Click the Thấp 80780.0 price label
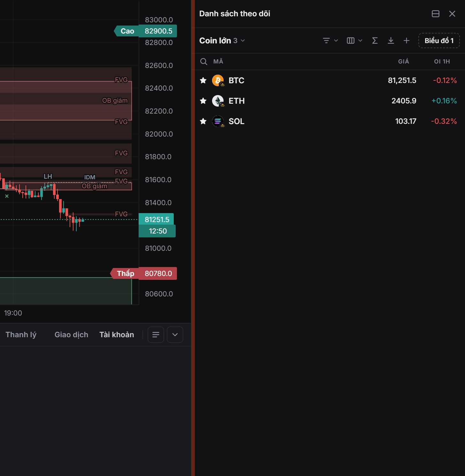The width and height of the screenshot is (465, 476). (143, 273)
